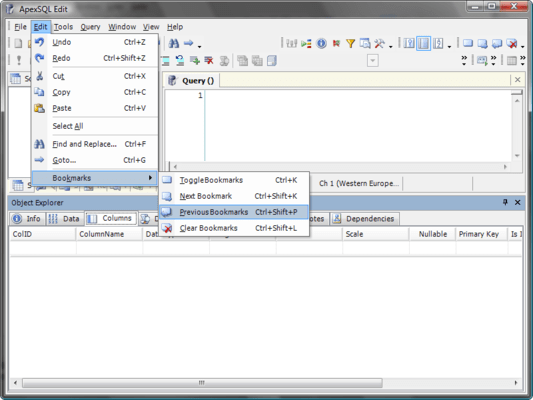
Task: Choose Select All from Edit menu
Action: (95, 126)
